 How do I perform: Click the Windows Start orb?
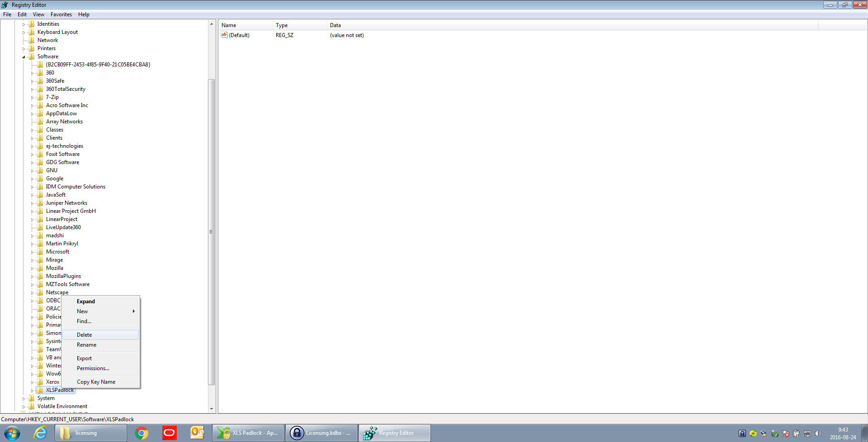tap(12, 433)
